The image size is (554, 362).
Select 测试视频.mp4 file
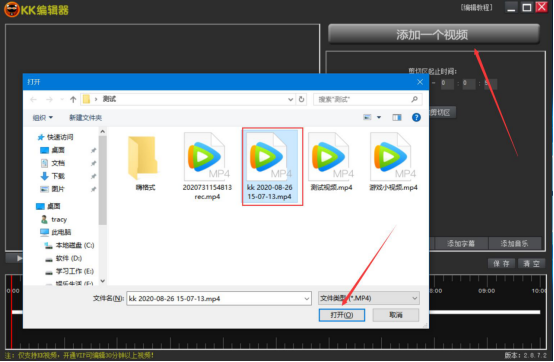[331, 162]
